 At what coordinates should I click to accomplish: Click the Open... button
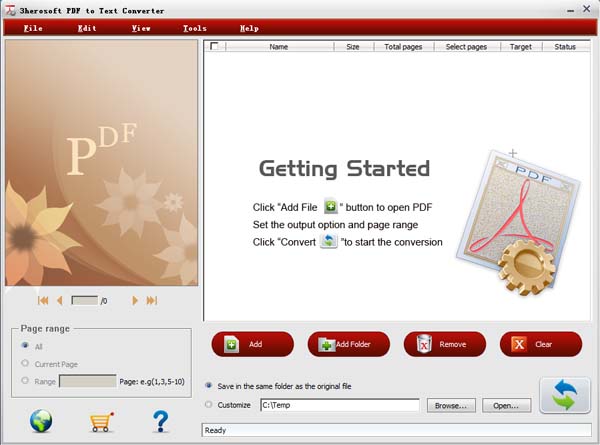(507, 405)
